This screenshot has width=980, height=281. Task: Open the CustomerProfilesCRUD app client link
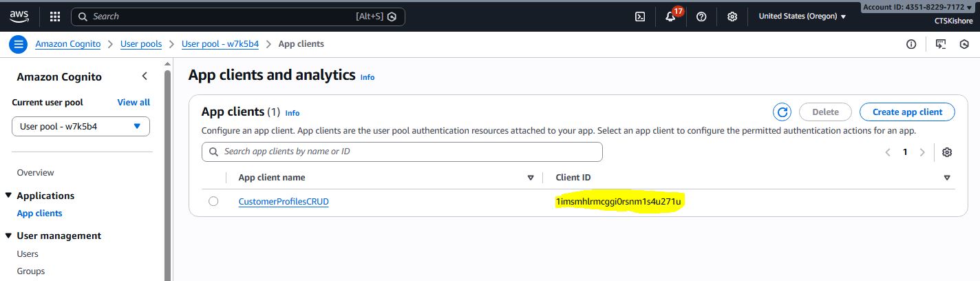click(284, 202)
